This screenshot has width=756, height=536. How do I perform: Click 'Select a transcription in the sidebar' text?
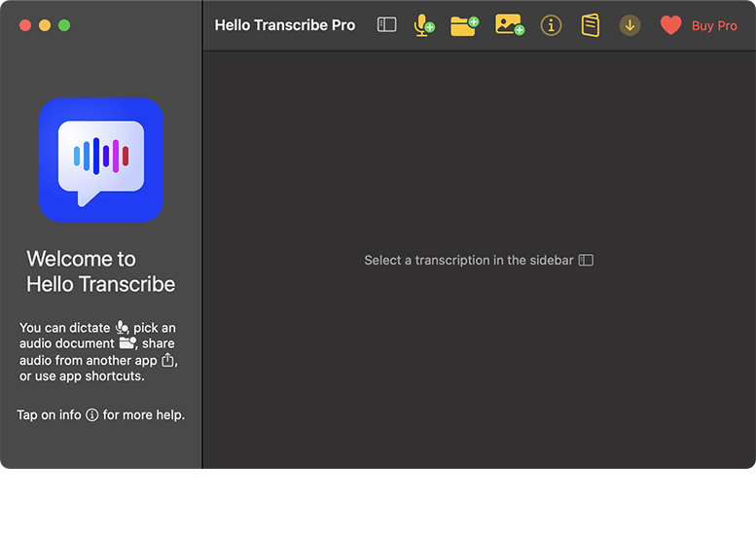point(468,261)
